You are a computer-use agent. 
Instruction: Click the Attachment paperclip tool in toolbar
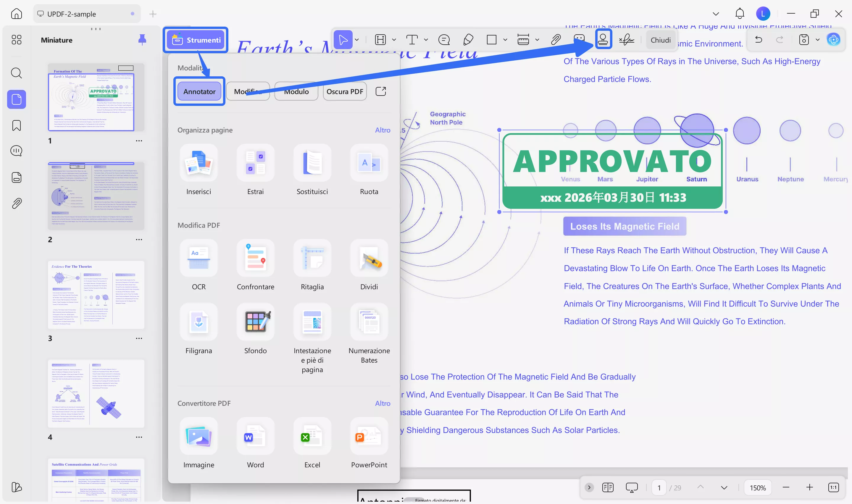click(556, 40)
